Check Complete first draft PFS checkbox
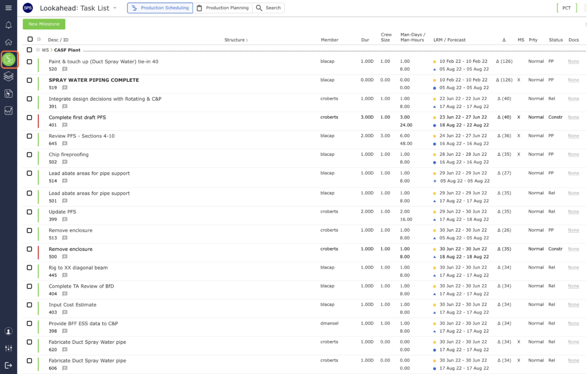Screen dimensions: 588x374 point(29,118)
